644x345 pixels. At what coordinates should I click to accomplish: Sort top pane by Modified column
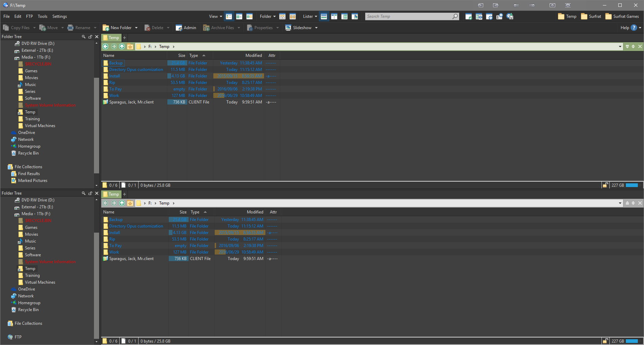[253, 56]
